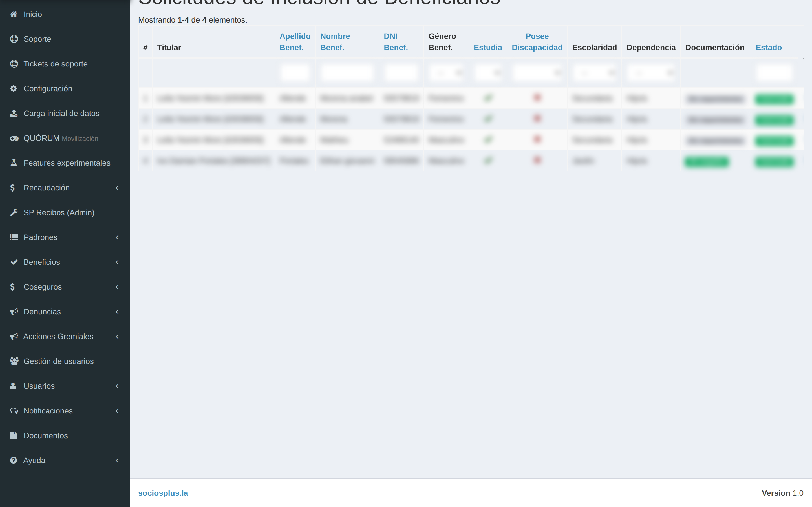812x507 pixels.
Task: Expand the Recaudación submenu chevron
Action: [x=117, y=188]
